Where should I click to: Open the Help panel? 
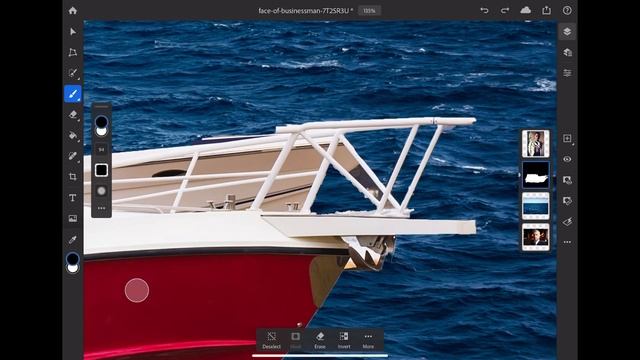(x=567, y=11)
